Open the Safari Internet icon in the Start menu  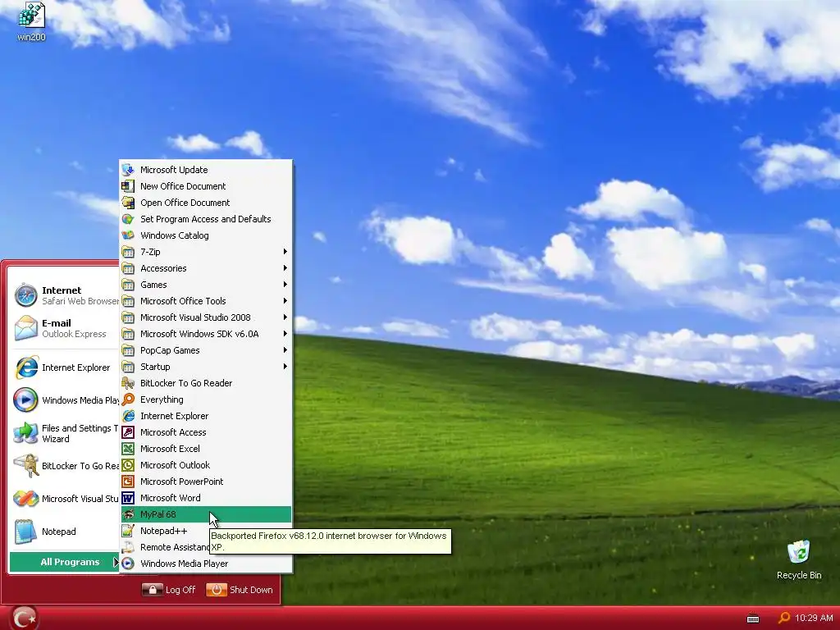click(25, 295)
